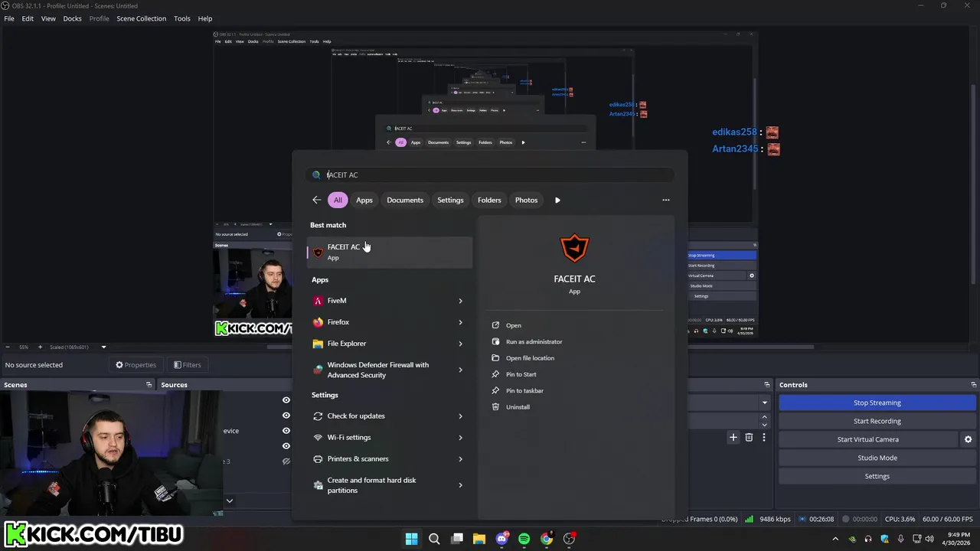
Task: Expand Firefox result options chevron
Action: point(460,322)
